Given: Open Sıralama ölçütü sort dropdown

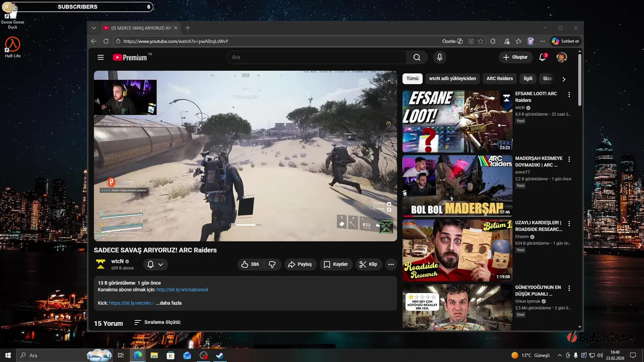Looking at the screenshot, I should (157, 322).
